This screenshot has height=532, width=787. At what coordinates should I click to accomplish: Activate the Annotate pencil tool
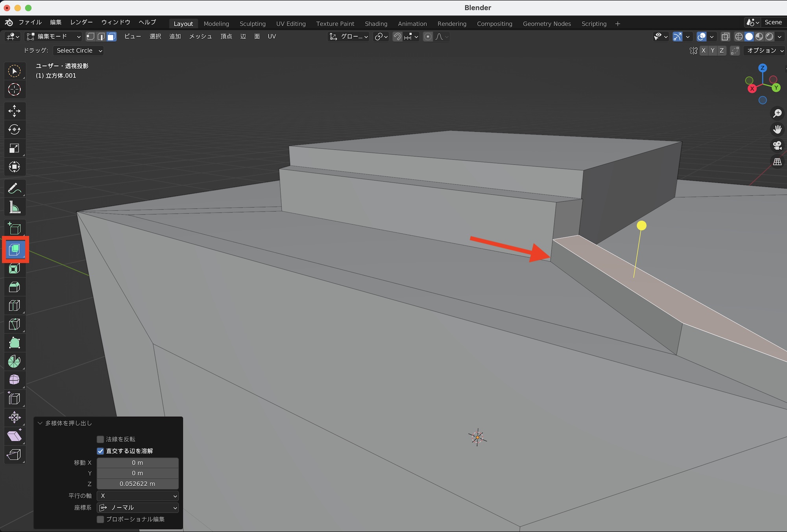point(15,189)
